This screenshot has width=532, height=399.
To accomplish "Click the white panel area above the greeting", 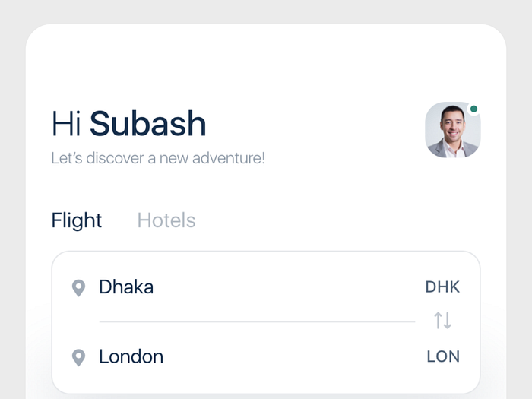I will tap(266, 65).
